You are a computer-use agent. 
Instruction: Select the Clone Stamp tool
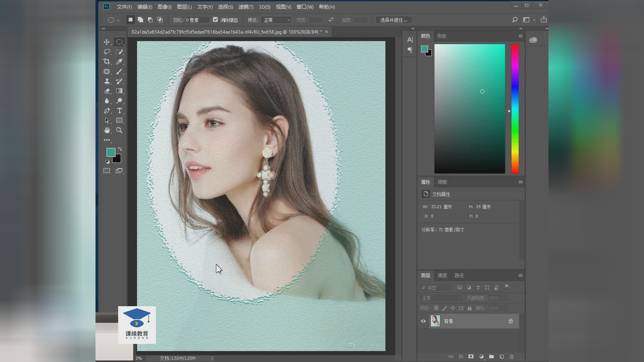click(x=107, y=81)
